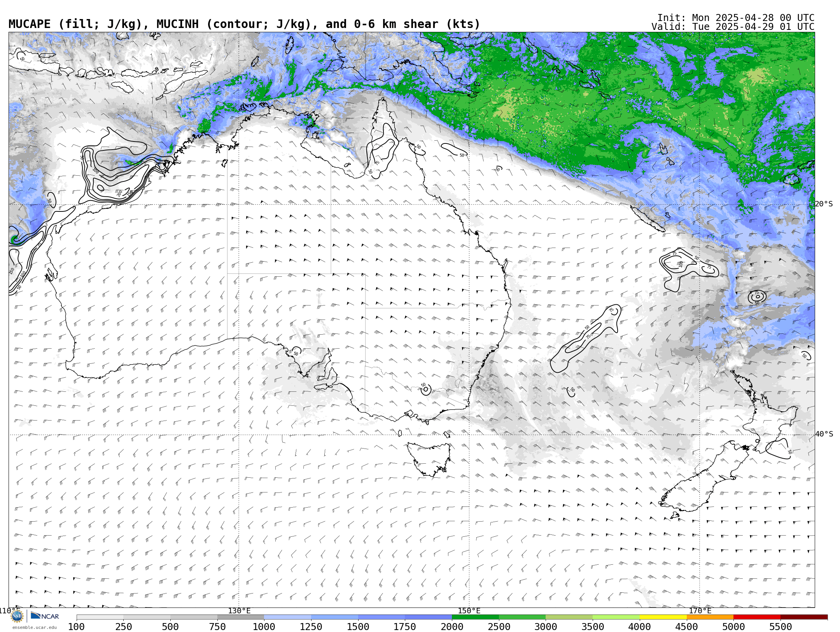Pick the pale blue 1000-1250 colorbar segment
840x632 pixels.
click(x=287, y=617)
